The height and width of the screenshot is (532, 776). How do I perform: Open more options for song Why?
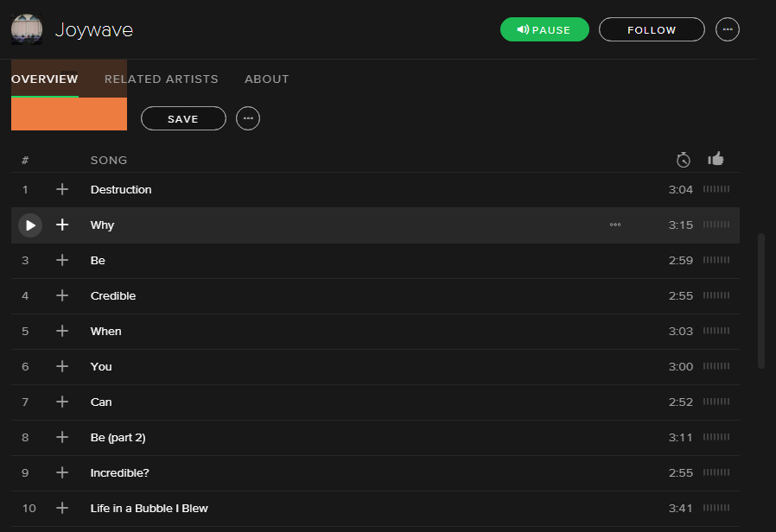pos(615,225)
